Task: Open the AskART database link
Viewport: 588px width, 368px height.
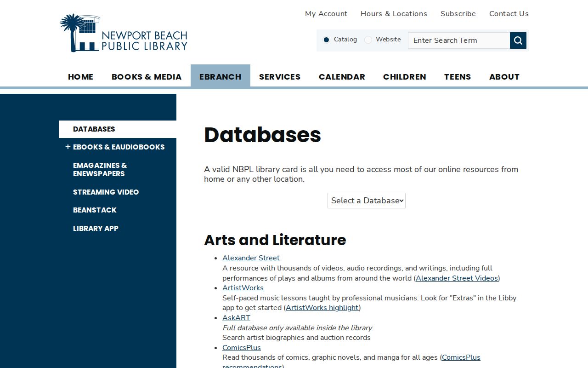Action: tap(236, 318)
